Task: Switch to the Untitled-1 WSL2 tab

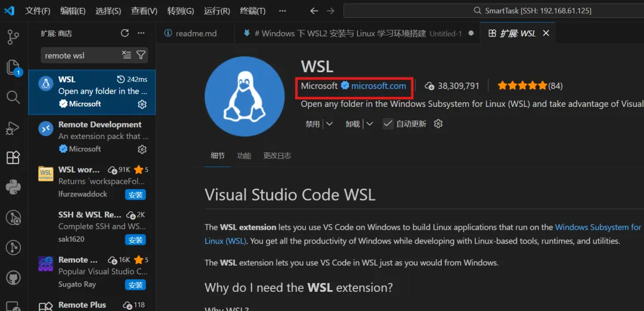Action: [357, 33]
